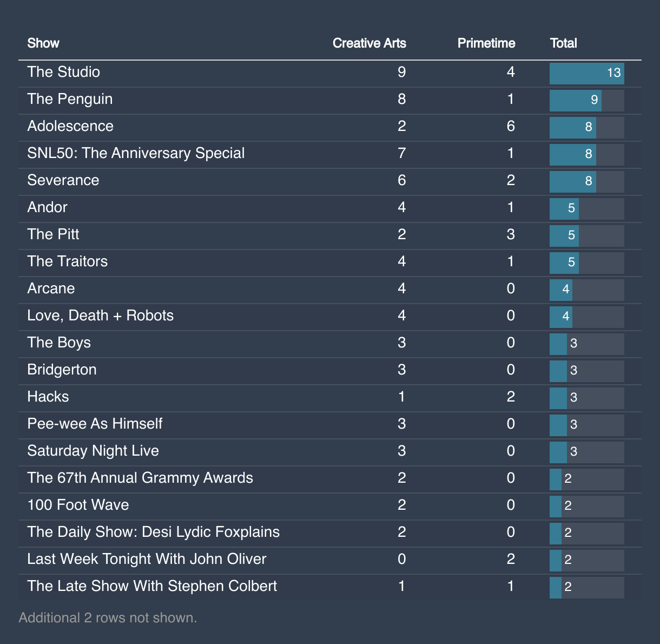
Task: Click The Pitt primetime value 3
Action: click(511, 234)
